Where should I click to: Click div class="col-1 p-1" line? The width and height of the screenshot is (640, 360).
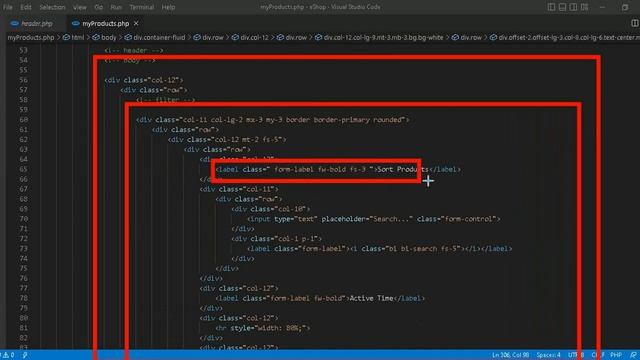coord(277,239)
